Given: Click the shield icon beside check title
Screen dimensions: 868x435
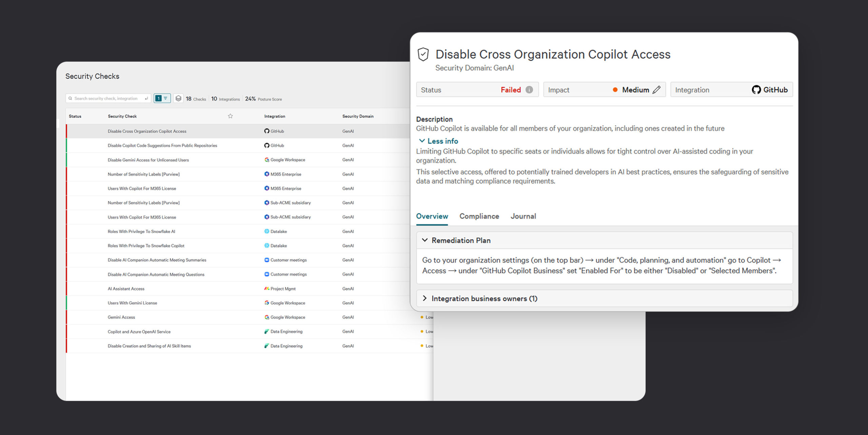Looking at the screenshot, I should click(423, 54).
